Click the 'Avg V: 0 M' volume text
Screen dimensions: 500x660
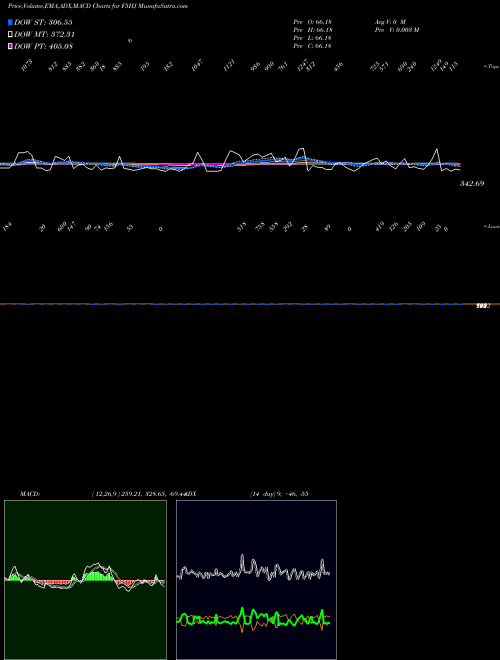coord(390,22)
